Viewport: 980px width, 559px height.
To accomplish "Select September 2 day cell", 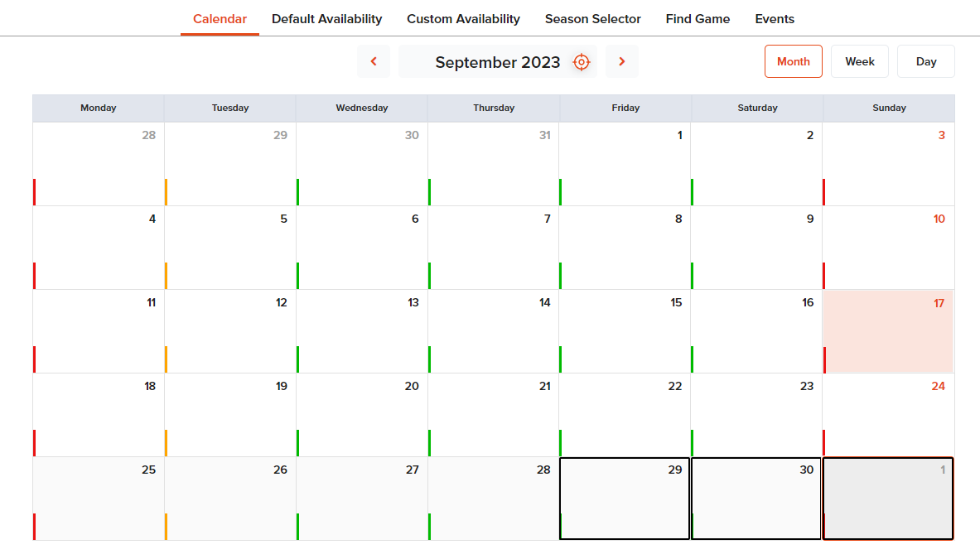I will [x=757, y=164].
